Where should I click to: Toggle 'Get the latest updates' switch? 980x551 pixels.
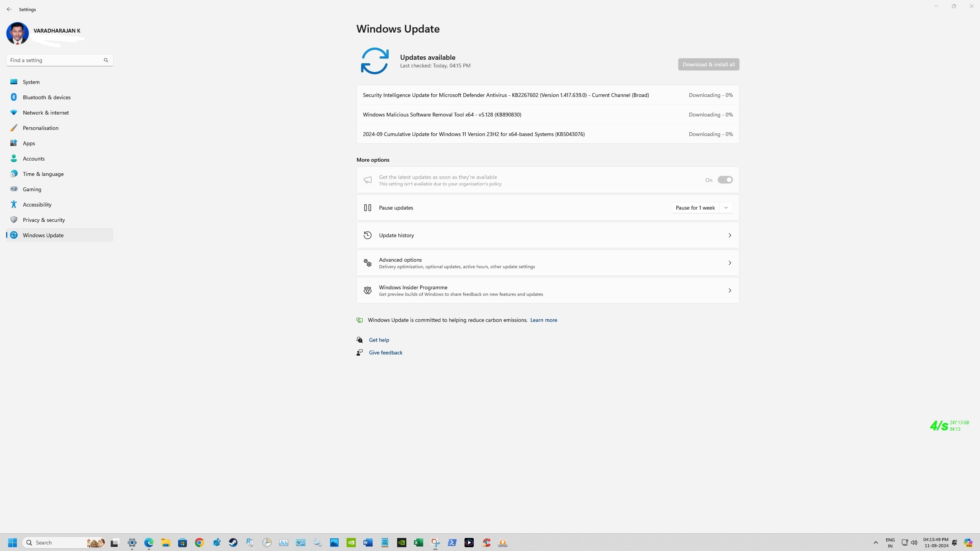coord(725,180)
